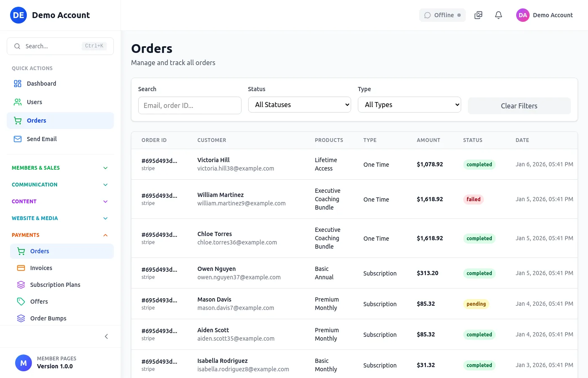588x378 pixels.
Task: Click the failed status badge for William Martinez
Action: [x=473, y=199]
